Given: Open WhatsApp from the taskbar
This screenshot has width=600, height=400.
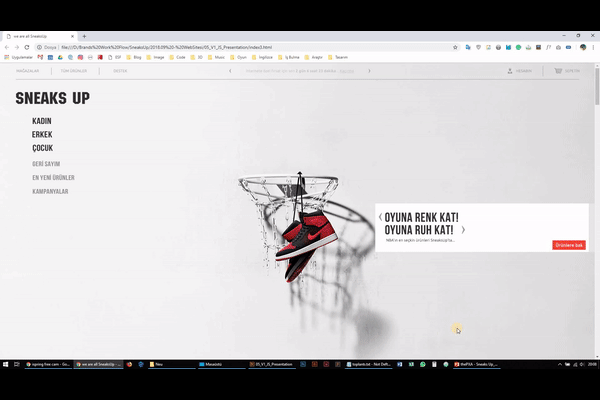Looking at the screenshot, I should pos(423,364).
